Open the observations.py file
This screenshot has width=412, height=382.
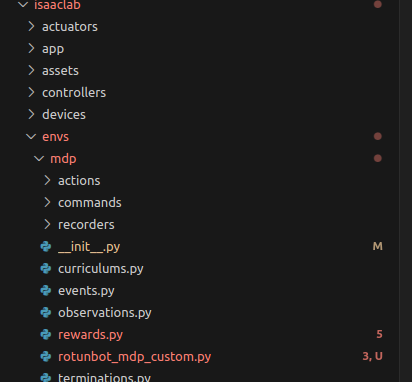(x=105, y=313)
